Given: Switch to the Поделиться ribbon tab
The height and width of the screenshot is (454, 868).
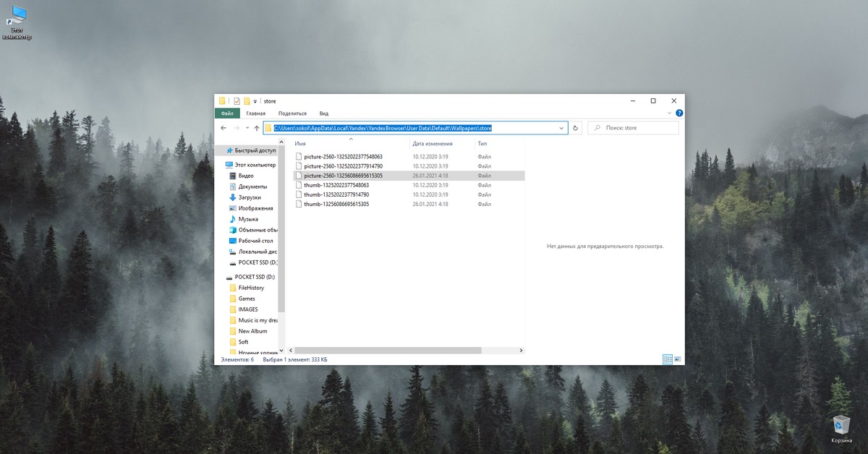Looking at the screenshot, I should (292, 113).
